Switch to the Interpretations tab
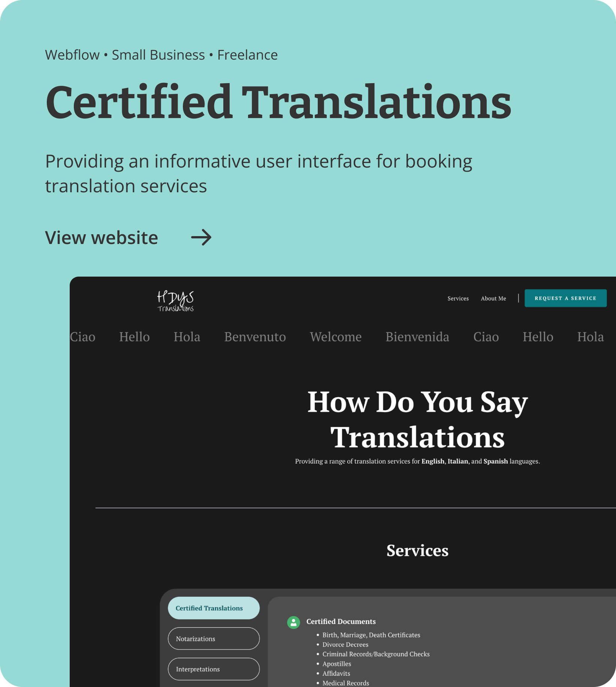The image size is (616, 687). [x=214, y=669]
